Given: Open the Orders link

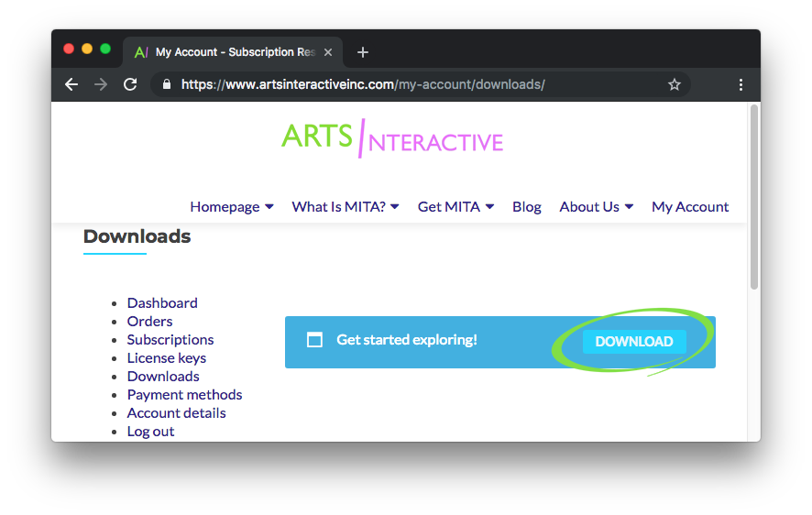Looking at the screenshot, I should 149,322.
